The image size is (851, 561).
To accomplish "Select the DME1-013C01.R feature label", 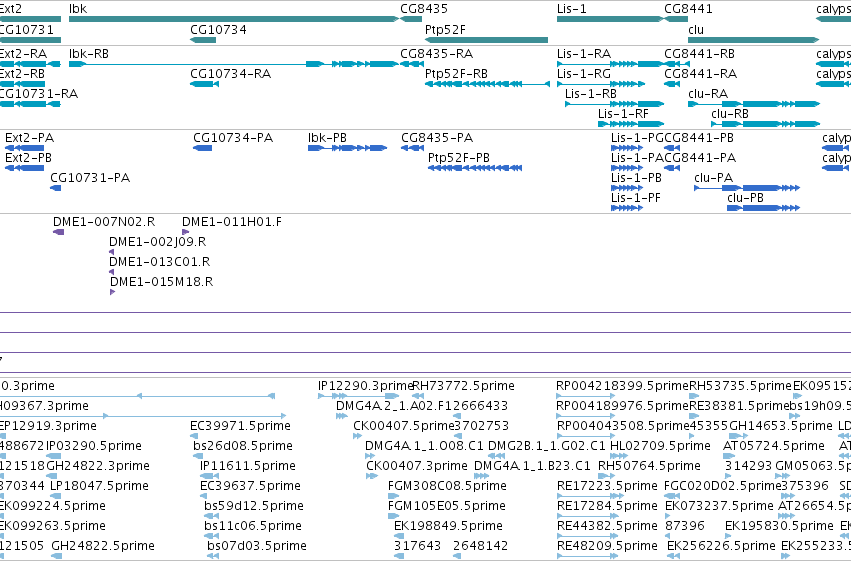I will [160, 262].
